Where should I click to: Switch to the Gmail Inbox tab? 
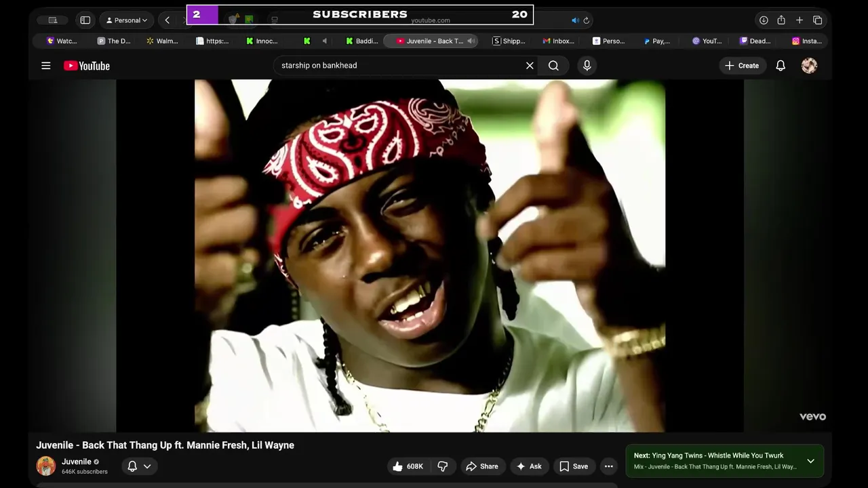(559, 41)
